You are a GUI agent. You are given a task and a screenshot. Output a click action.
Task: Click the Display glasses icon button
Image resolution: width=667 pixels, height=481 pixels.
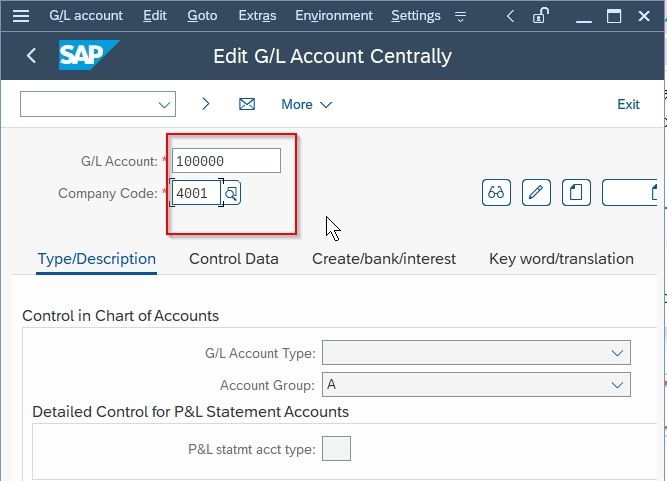coord(496,193)
